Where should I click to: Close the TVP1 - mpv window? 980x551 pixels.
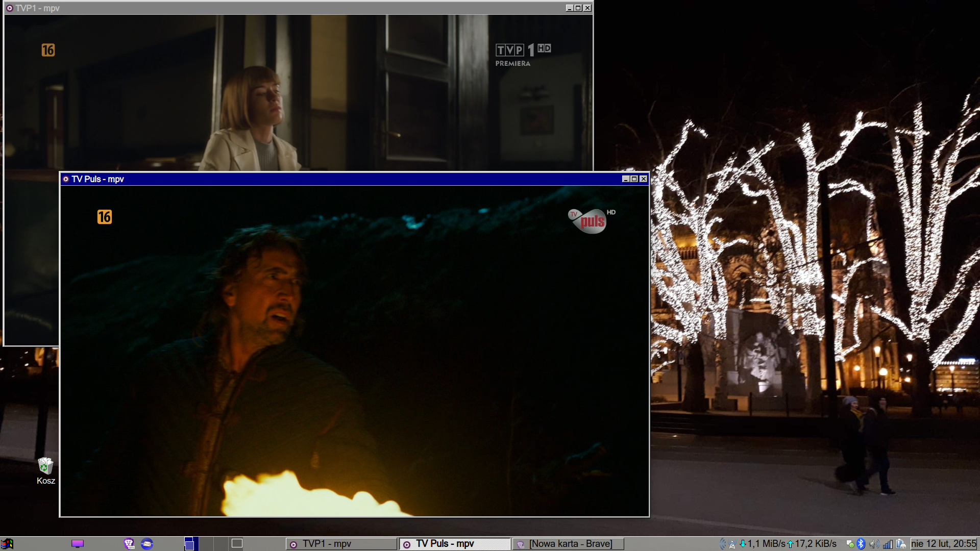(587, 8)
